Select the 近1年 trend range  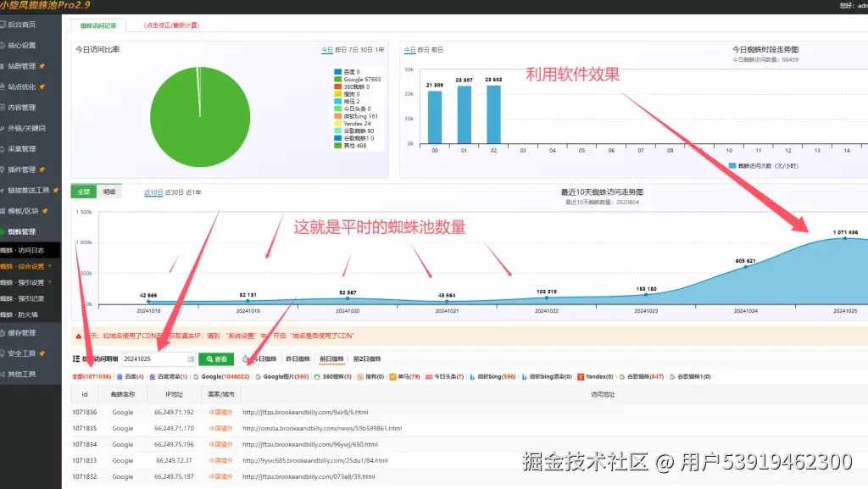(194, 192)
